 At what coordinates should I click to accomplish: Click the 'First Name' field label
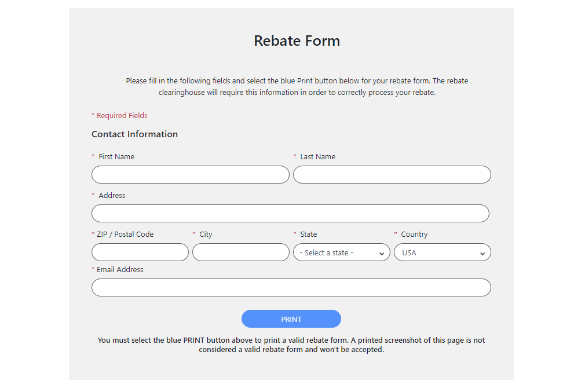(x=116, y=157)
